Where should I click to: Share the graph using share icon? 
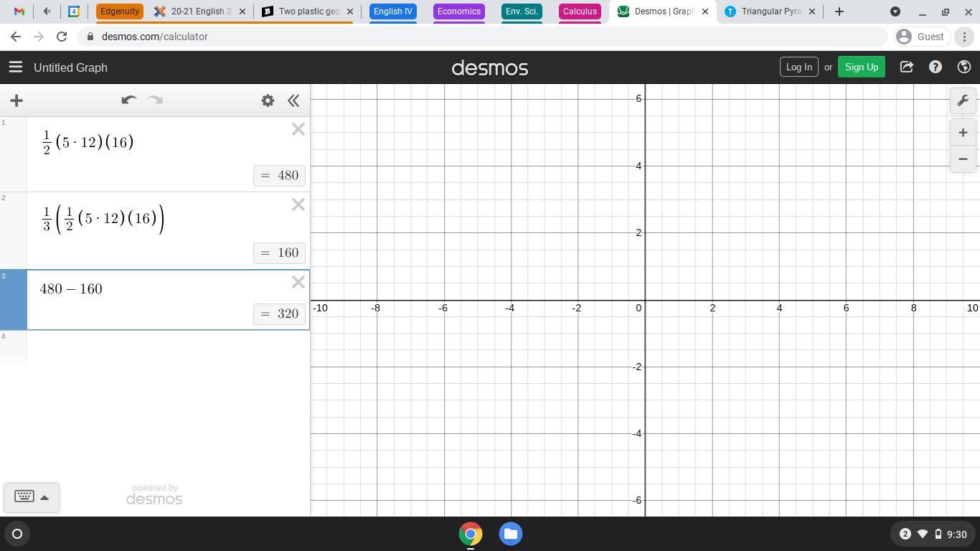(x=907, y=67)
